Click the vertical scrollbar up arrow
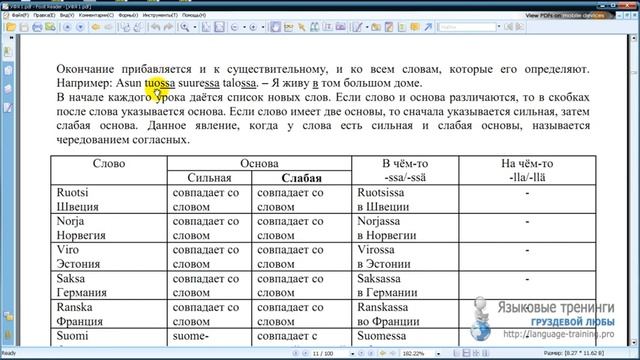The height and width of the screenshot is (360, 640). (x=633, y=38)
